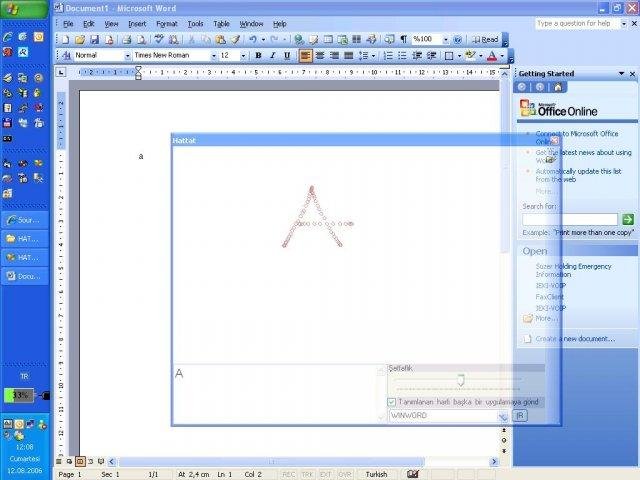Expand the WINWORD application combo box
Screen dimensions: 640x480
pyautogui.click(x=502, y=416)
